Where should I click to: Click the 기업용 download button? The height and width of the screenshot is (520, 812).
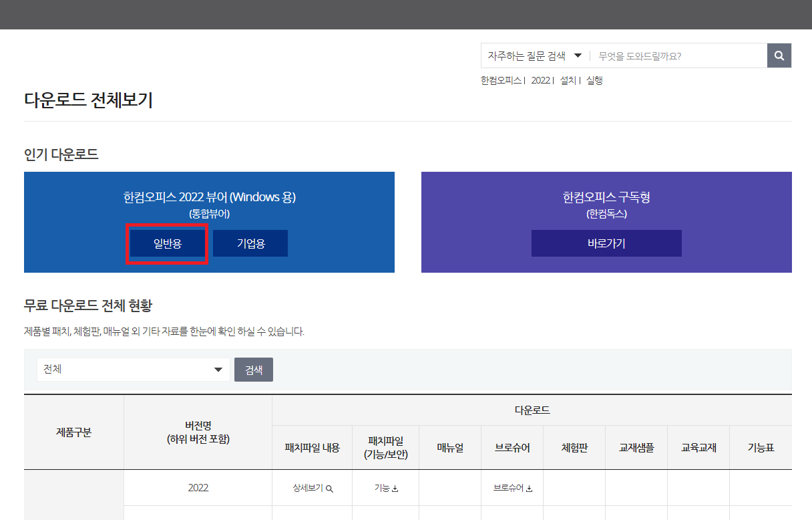point(250,243)
